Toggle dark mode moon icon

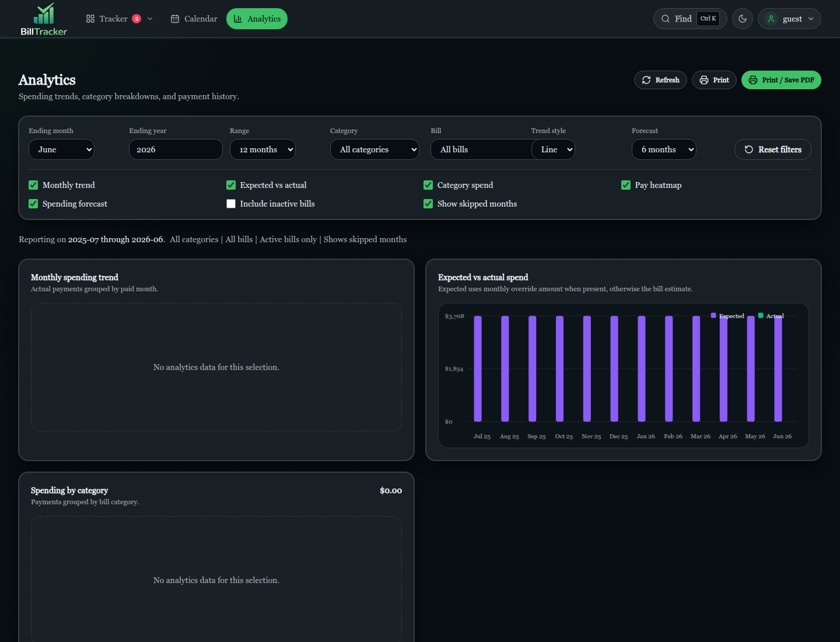(743, 19)
